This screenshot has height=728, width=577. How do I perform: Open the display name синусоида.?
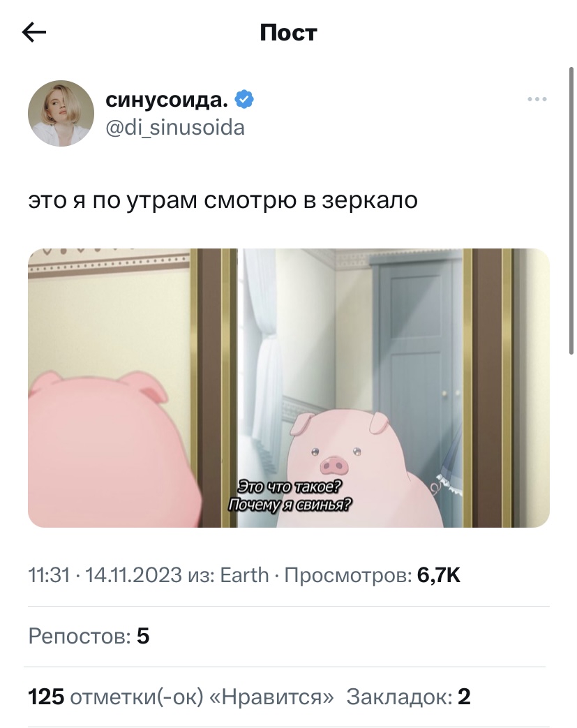(167, 99)
